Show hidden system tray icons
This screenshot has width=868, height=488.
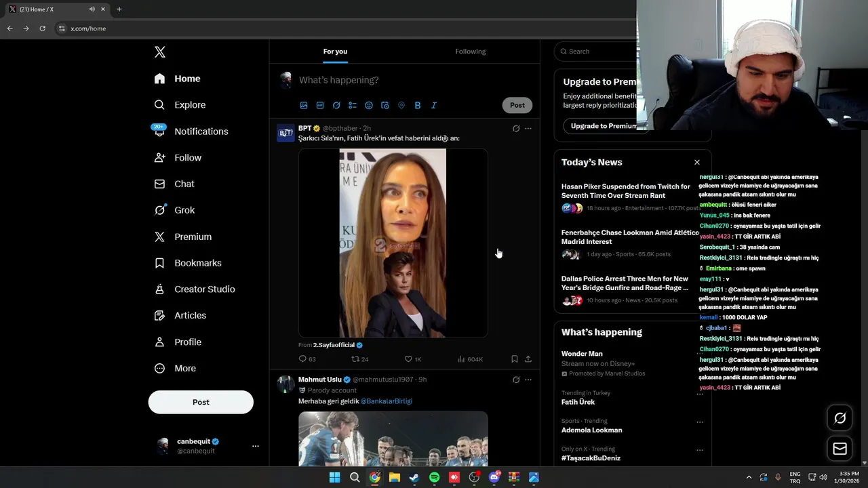(749, 477)
